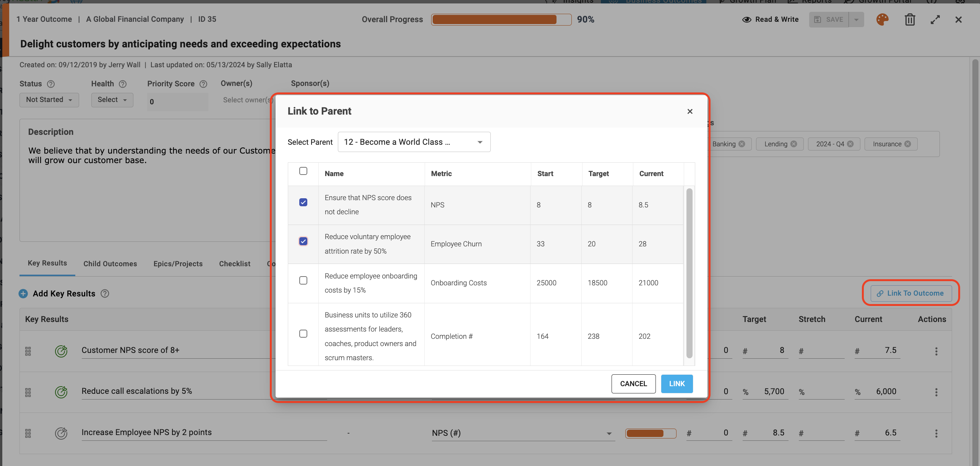The image size is (980, 466).
Task: Click the Link To Outcome button
Action: 911,293
